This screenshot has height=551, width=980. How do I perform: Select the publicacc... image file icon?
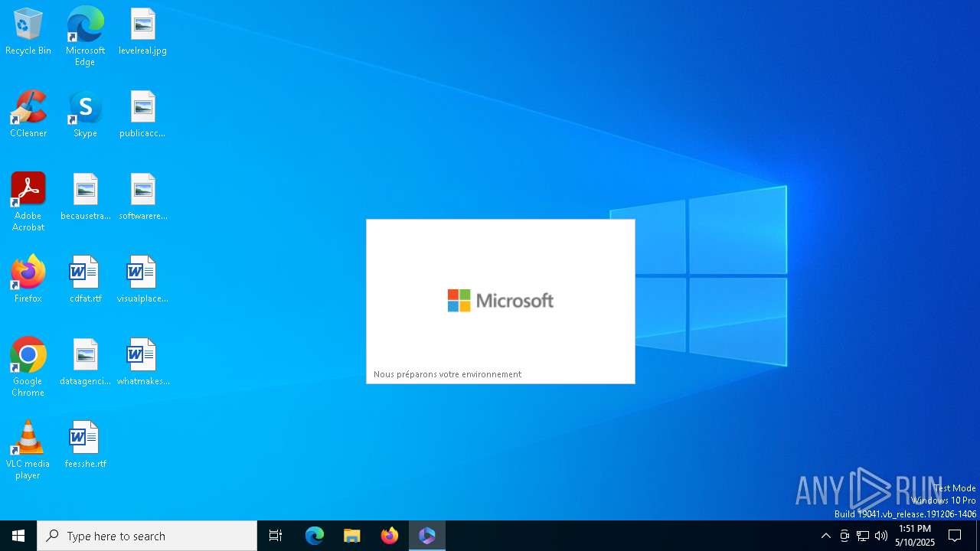click(x=142, y=115)
